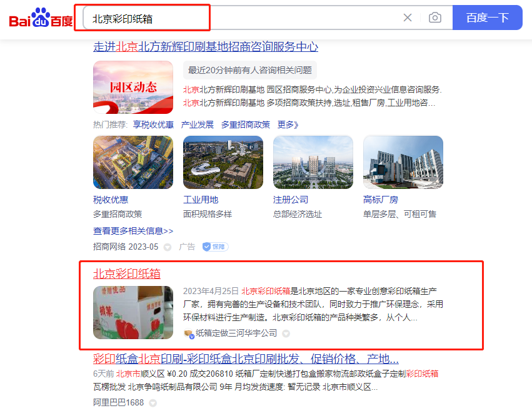The height and width of the screenshot is (418, 532).
Task: Expand dropdown arrow next to 阿里巴巴1688
Action: (x=153, y=403)
